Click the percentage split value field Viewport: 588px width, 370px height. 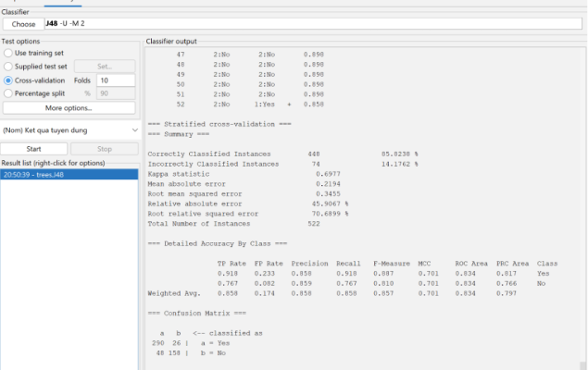[x=116, y=93]
